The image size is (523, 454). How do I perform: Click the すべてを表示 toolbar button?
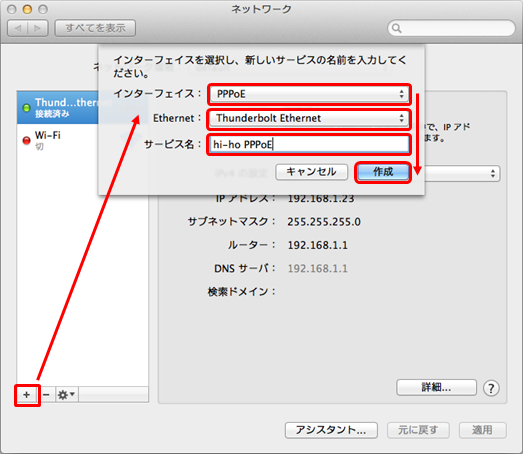(95, 28)
